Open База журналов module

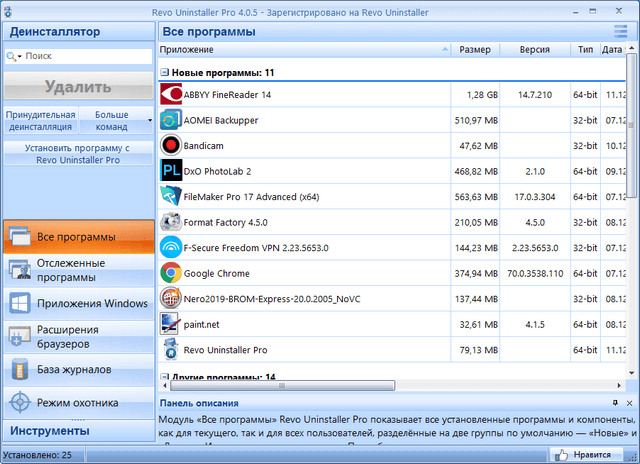point(79,370)
